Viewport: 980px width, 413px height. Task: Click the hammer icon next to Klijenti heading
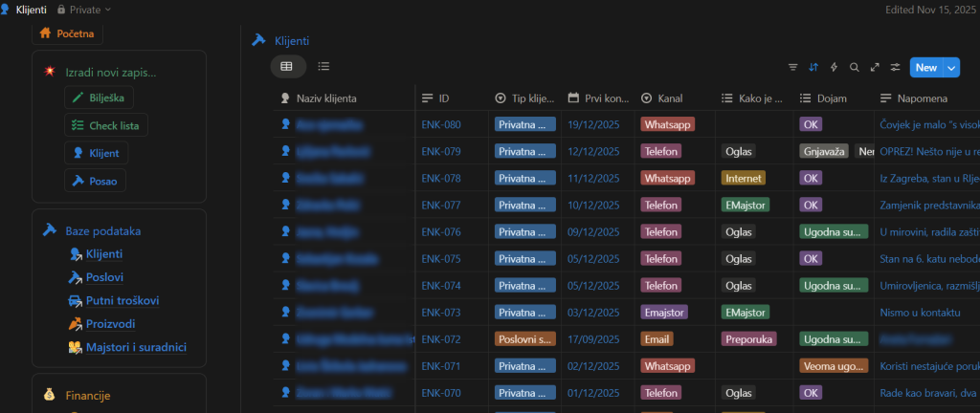[x=257, y=40]
